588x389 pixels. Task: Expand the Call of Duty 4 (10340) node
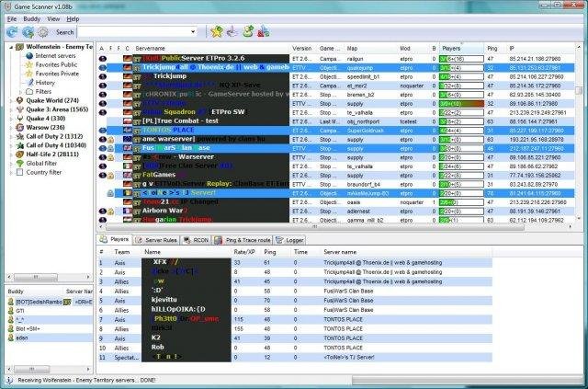tap(11, 145)
